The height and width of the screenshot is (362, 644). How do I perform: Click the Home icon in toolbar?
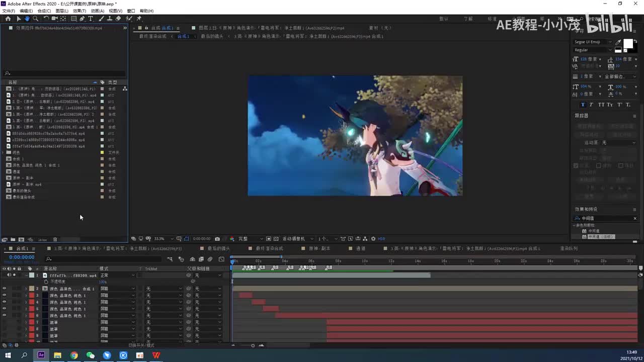pos(8,19)
